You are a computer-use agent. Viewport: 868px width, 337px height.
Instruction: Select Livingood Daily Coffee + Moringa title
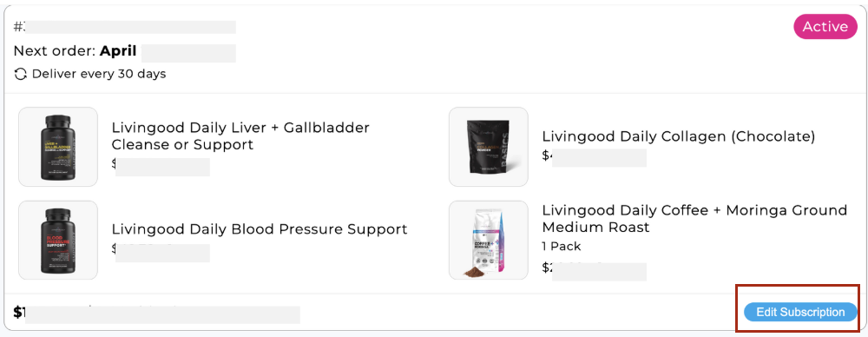tap(694, 218)
